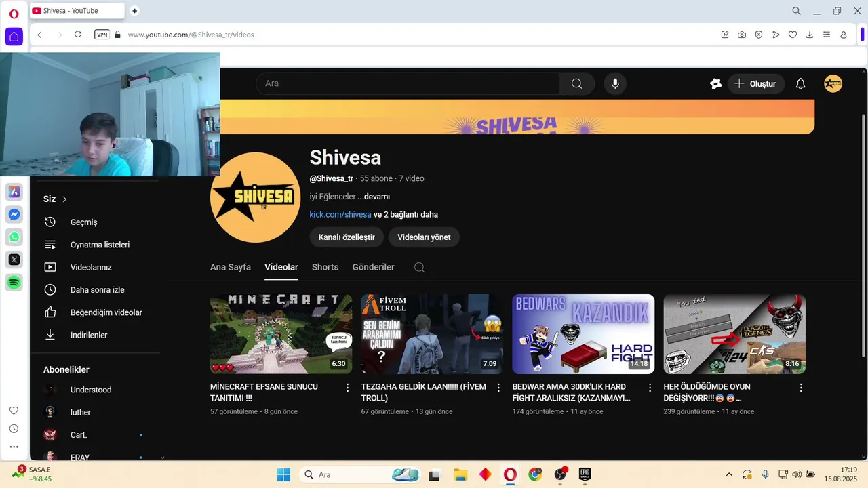Viewport: 868px width, 488px height.
Task: Click sparkle icon left of Oluştur
Action: pyautogui.click(x=715, y=83)
